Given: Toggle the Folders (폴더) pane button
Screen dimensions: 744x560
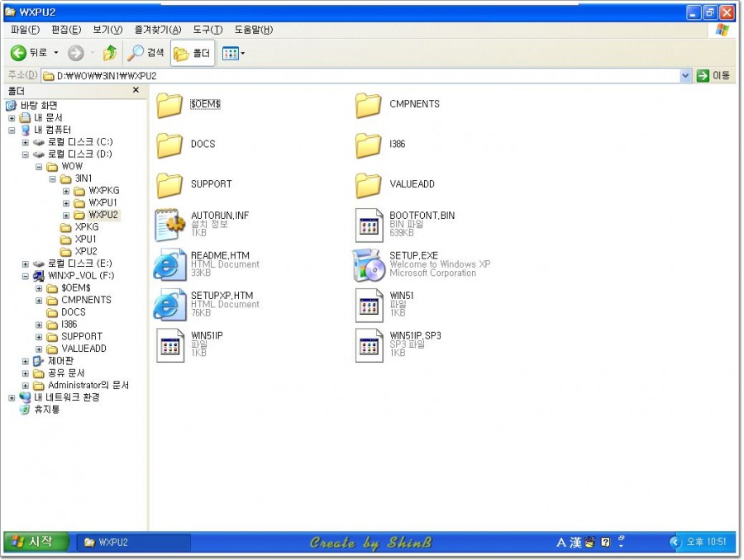Looking at the screenshot, I should click(x=192, y=53).
